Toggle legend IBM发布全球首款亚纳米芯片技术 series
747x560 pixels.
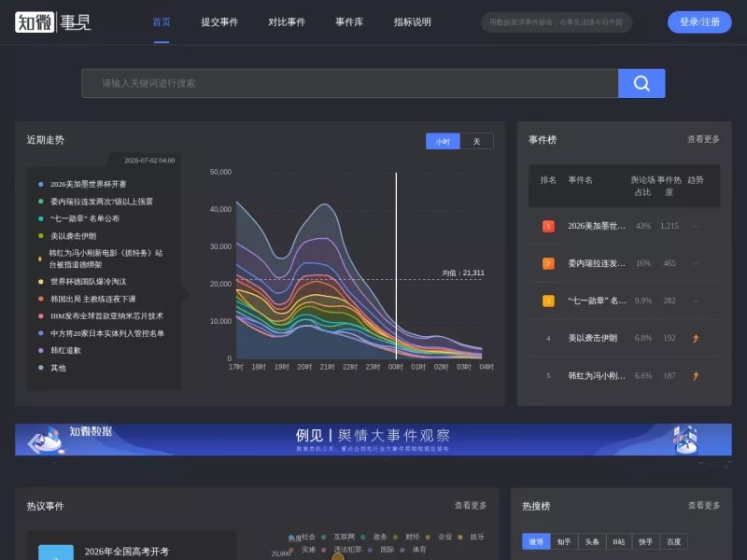pyautogui.click(x=101, y=315)
